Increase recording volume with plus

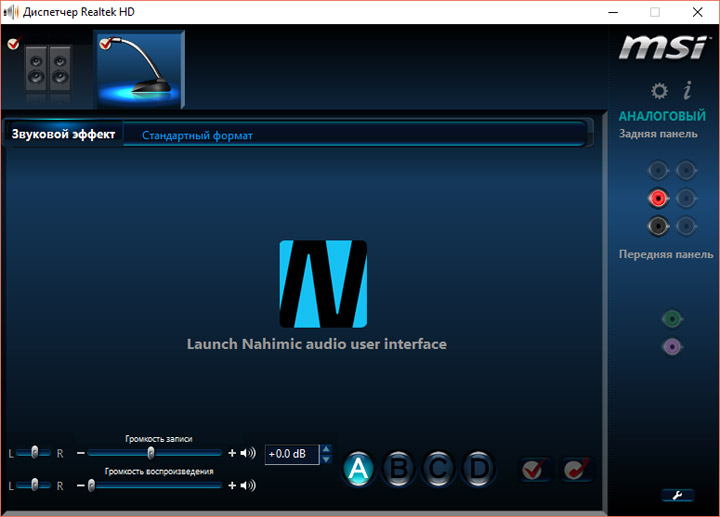click(x=232, y=453)
